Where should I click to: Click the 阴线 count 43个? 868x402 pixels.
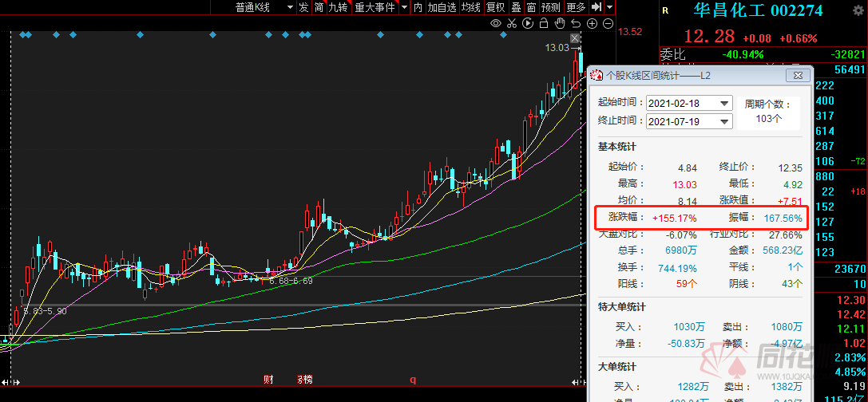pos(791,284)
